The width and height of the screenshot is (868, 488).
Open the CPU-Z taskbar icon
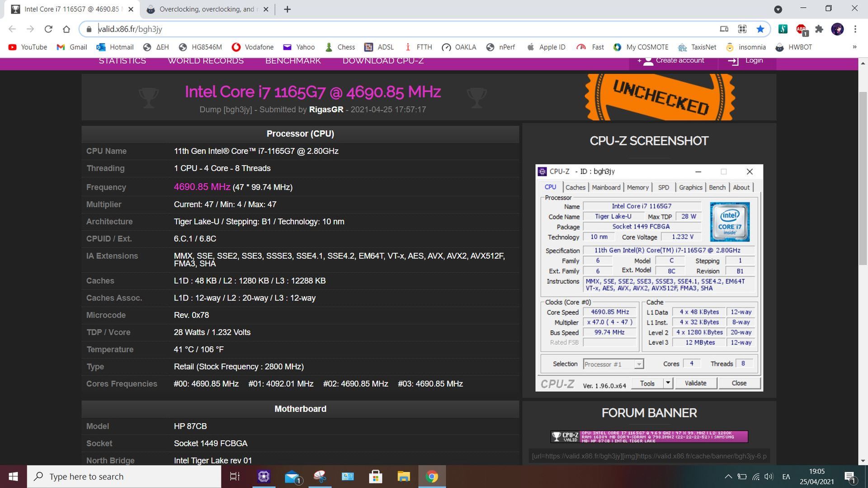(x=264, y=477)
